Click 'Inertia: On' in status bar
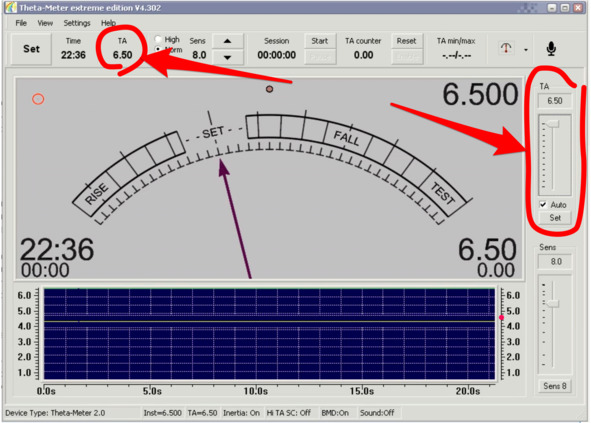The height and width of the screenshot is (423, 591). coord(241,413)
